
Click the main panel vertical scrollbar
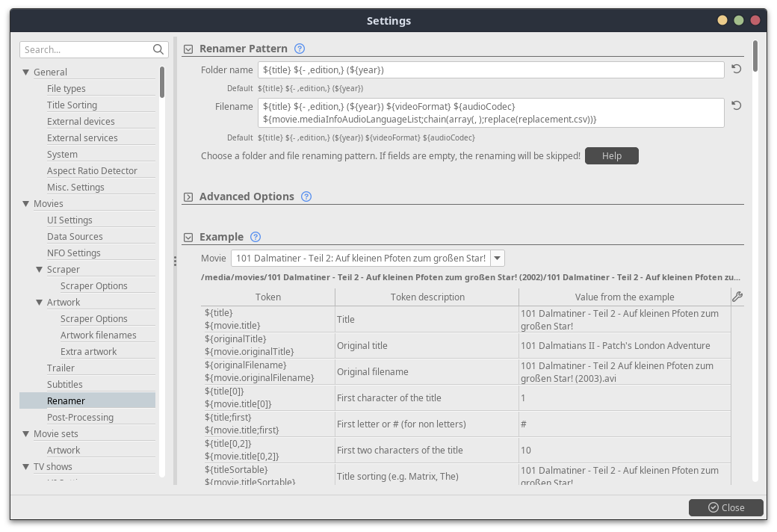(x=755, y=57)
